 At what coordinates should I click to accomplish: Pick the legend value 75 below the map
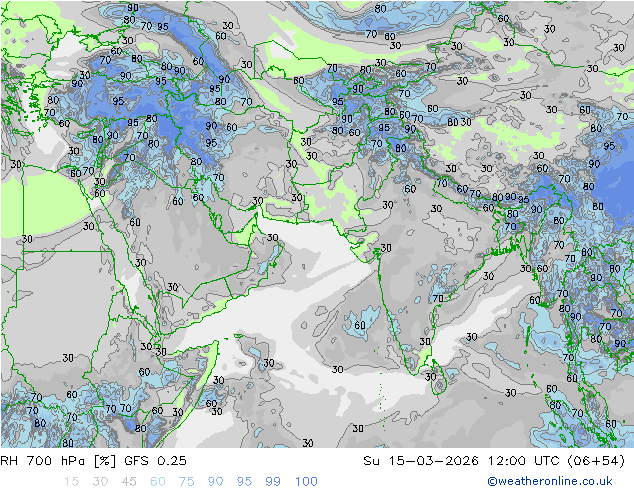(186, 481)
